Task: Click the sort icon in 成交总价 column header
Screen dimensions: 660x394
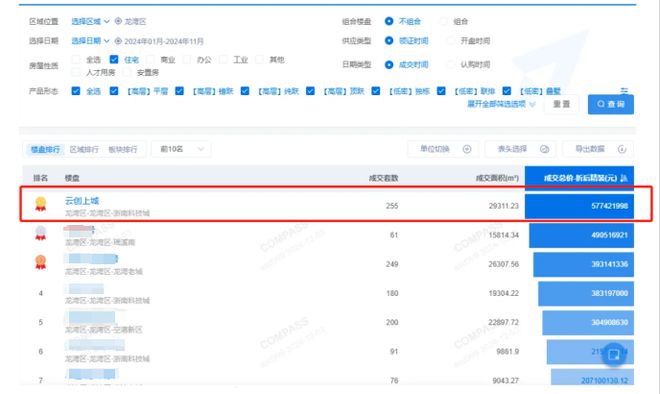Action: [624, 178]
